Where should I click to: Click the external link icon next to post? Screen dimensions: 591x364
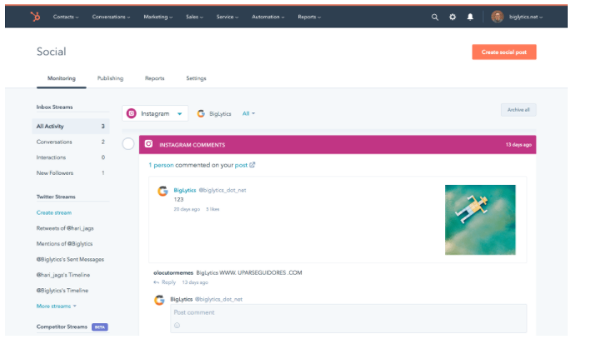click(x=253, y=165)
